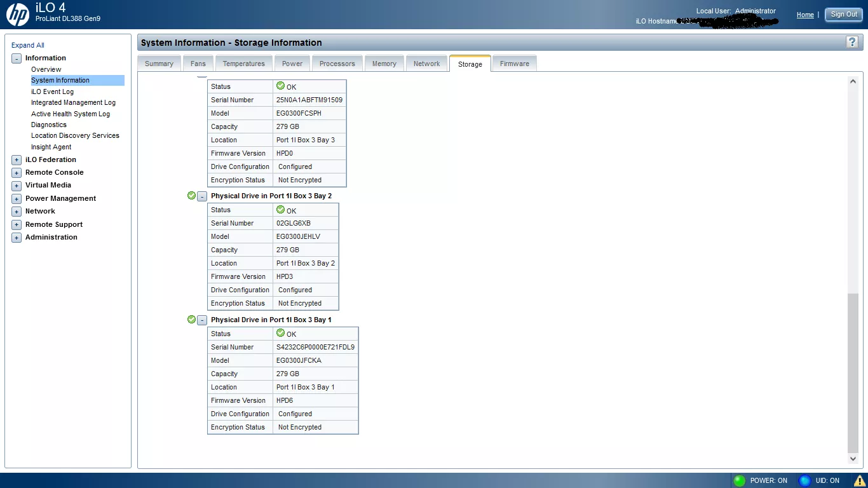Switch to the Summary tab

[159, 64]
